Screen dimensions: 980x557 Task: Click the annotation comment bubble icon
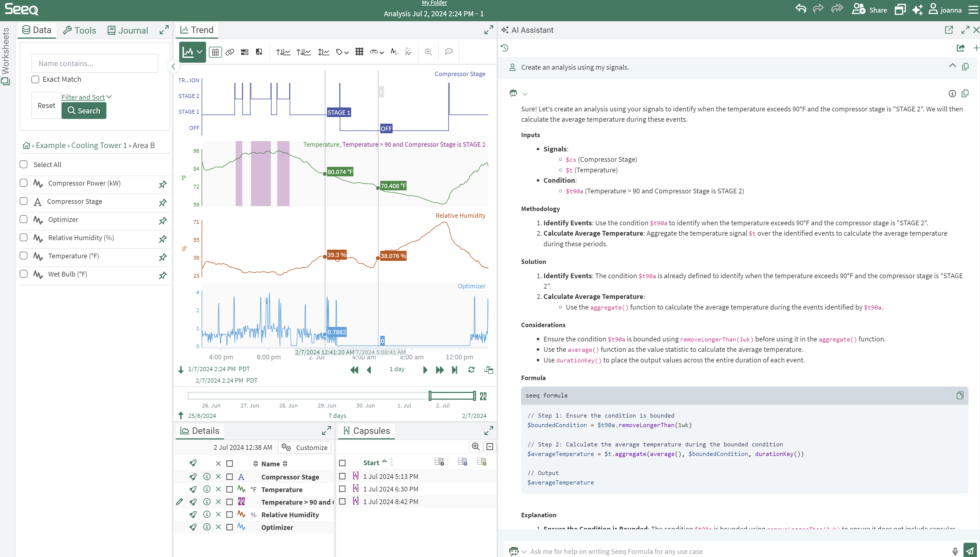(449, 52)
